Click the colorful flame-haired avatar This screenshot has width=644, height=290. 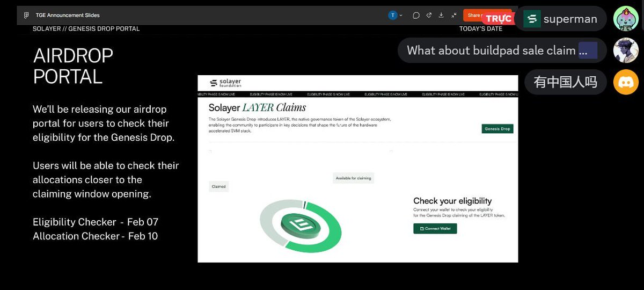(626, 19)
